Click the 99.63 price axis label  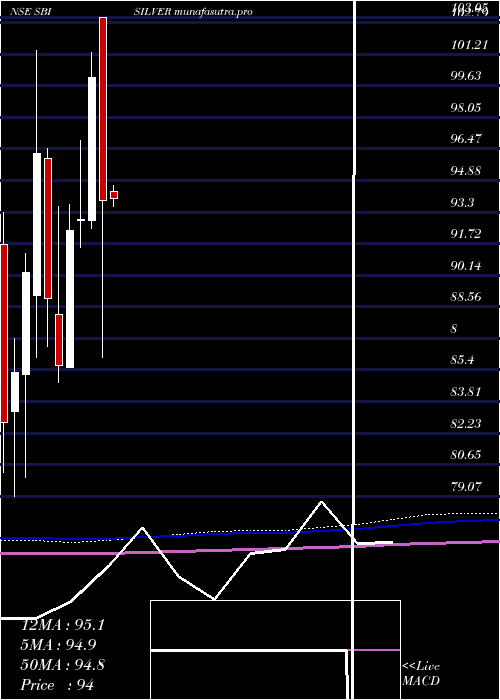pyautogui.click(x=466, y=75)
